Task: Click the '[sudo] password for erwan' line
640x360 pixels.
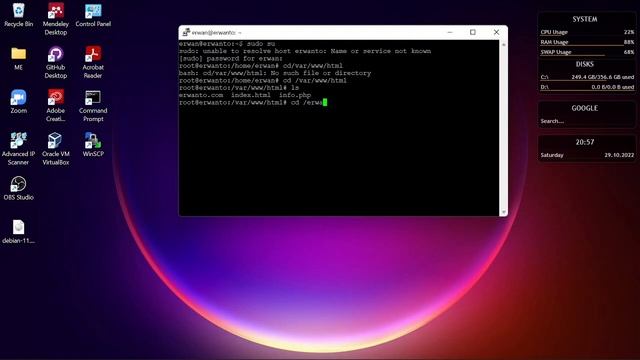Action: coord(231,58)
